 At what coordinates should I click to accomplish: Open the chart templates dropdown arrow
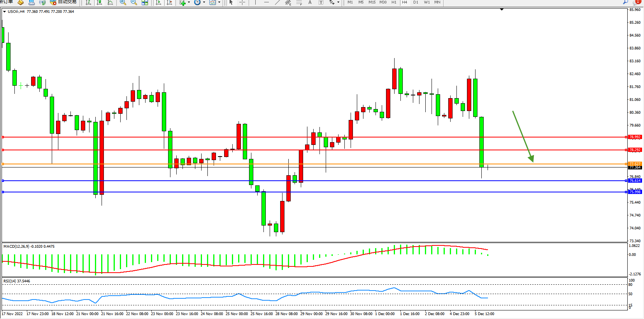(219, 2)
